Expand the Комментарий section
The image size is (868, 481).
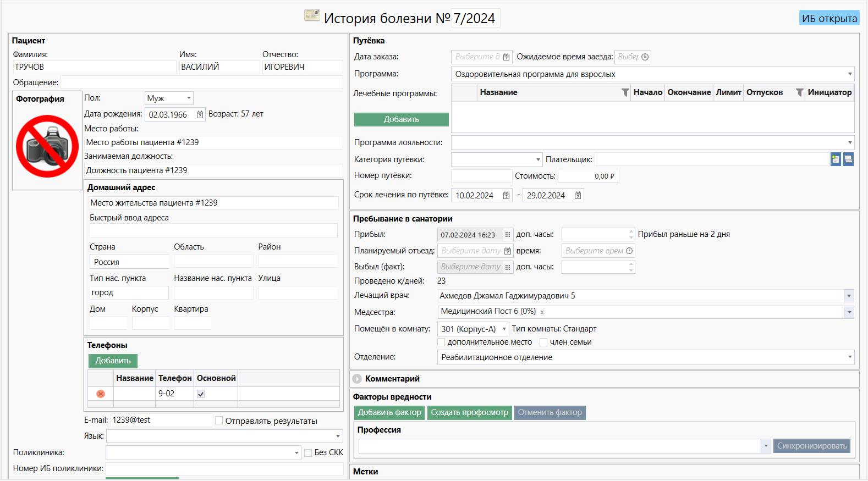pos(358,379)
